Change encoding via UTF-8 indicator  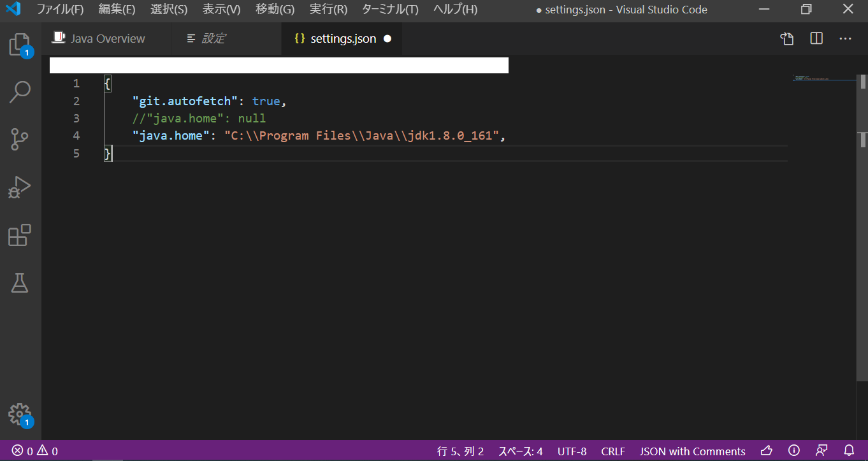point(572,451)
